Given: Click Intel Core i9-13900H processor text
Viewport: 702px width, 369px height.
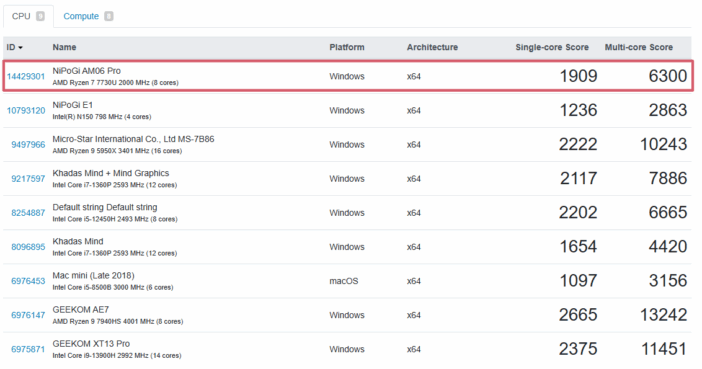Looking at the screenshot, I should pos(117,356).
